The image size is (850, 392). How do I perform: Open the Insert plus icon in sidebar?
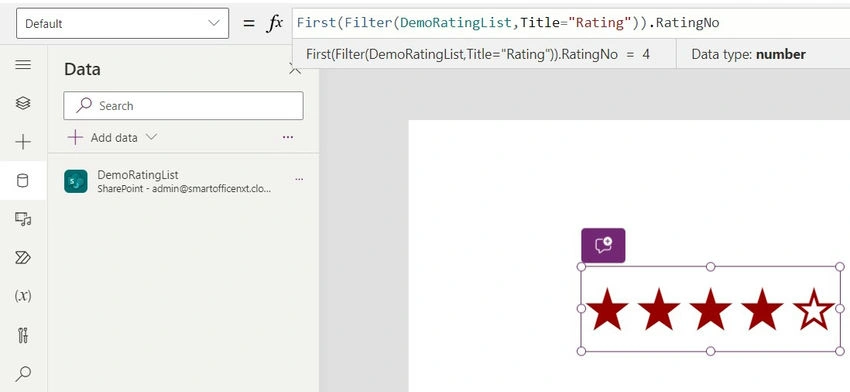23,142
